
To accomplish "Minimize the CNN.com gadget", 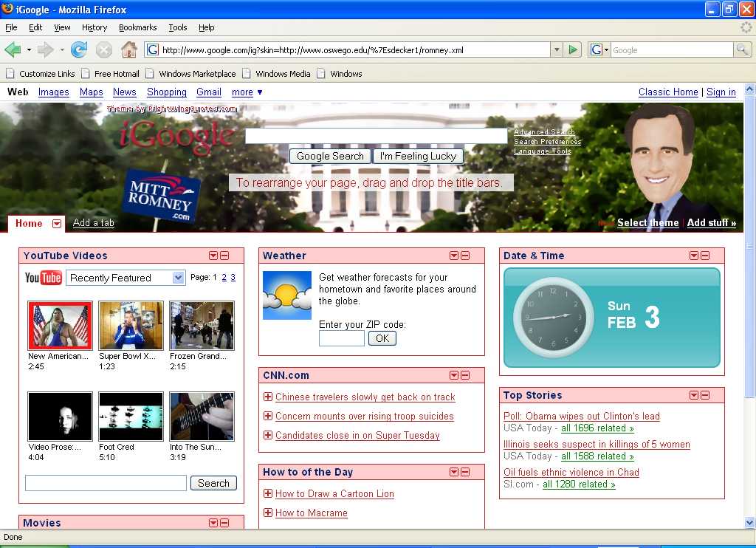I will [x=465, y=375].
